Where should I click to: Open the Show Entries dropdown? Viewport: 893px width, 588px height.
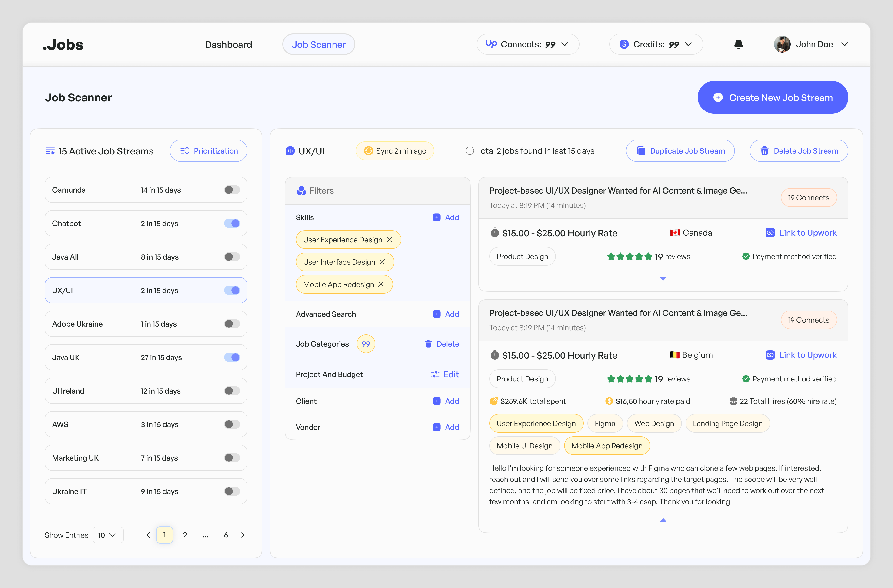[108, 535]
